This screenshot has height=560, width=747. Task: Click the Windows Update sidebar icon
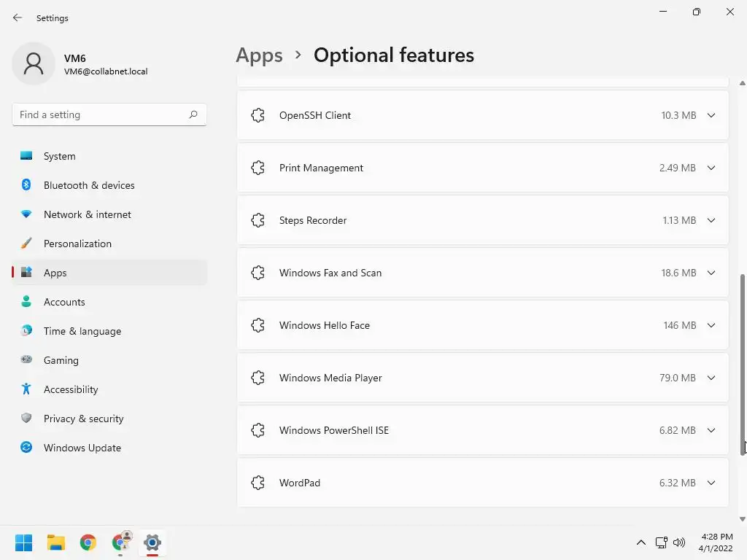click(26, 448)
